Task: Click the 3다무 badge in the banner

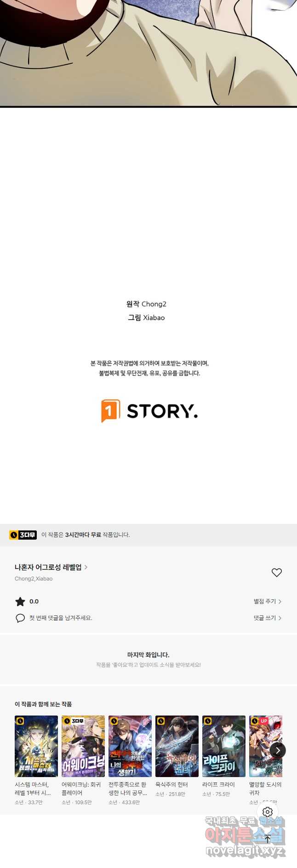Action: (x=23, y=535)
